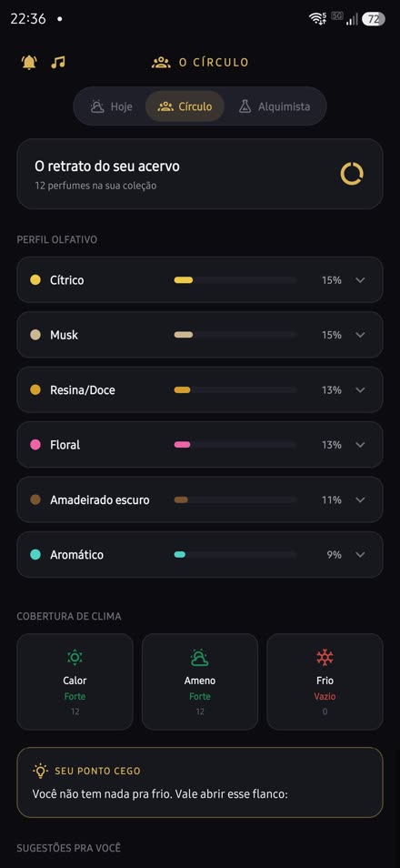Tap the lightbulb Seu Ponto Cego icon
Screen dimensions: 400x868
coord(40,771)
